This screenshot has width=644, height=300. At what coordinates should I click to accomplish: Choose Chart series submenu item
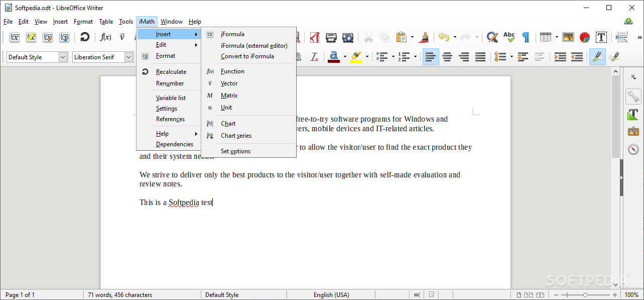248,136
